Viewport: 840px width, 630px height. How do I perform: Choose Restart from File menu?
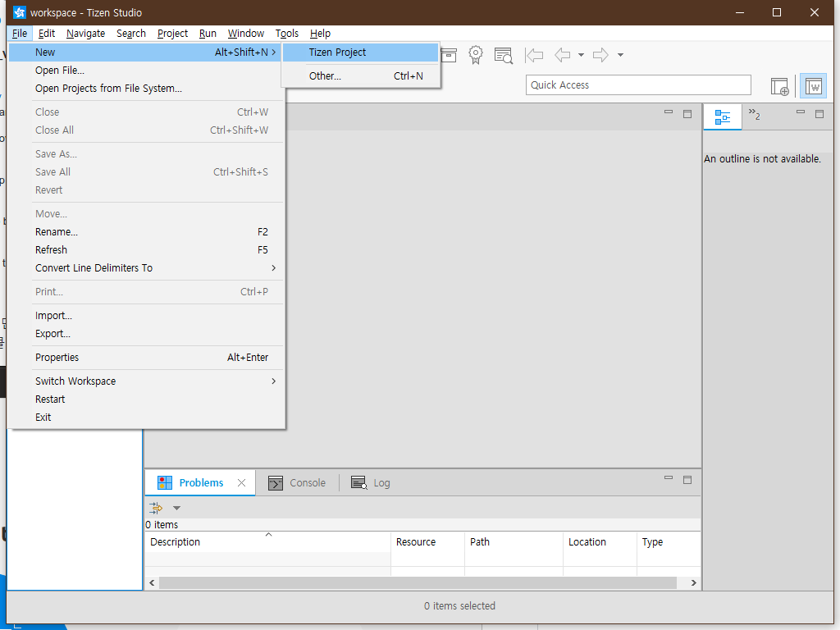click(146, 399)
